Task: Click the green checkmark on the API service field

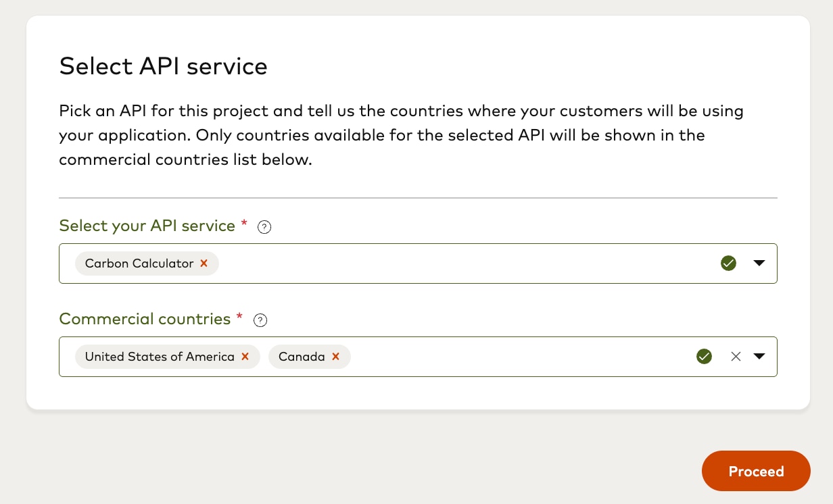Action: tap(728, 263)
